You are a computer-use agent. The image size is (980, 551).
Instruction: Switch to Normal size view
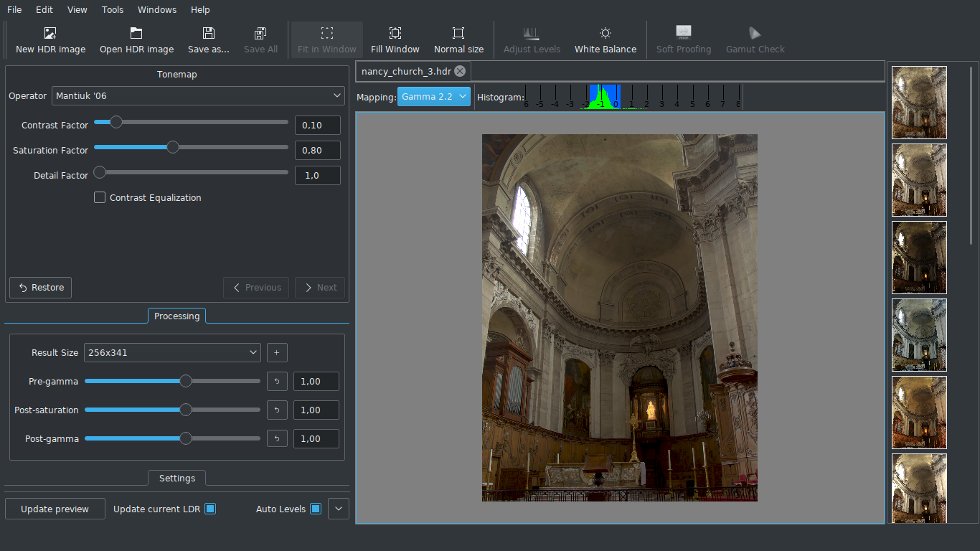tap(458, 39)
